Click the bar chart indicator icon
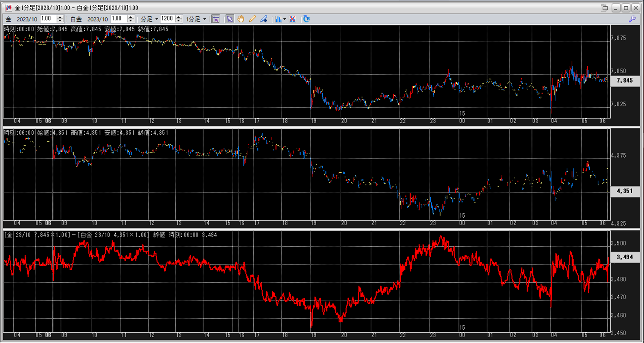Viewport: 644px width, 343px height. 278,19
